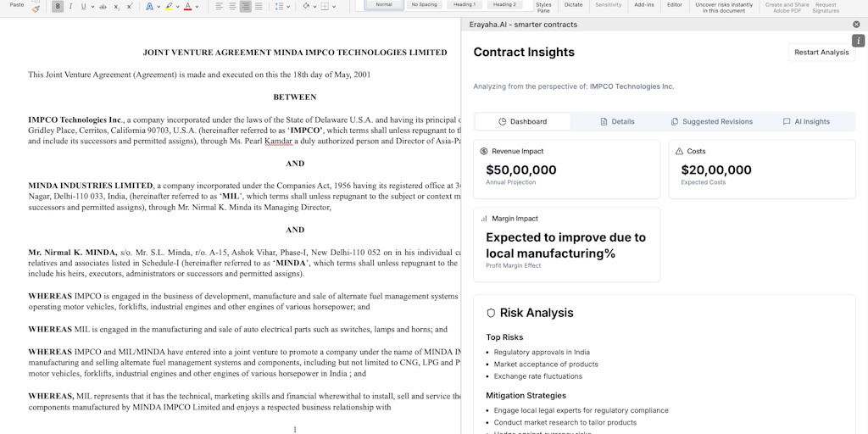
Task: Click the info icon in add-in panel
Action: [858, 41]
